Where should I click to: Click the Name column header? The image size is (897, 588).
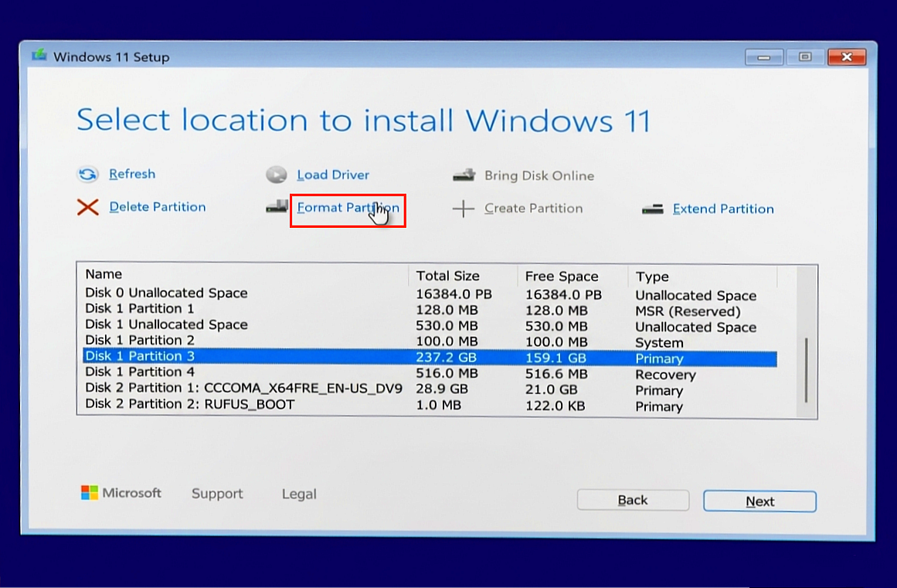[x=243, y=274]
